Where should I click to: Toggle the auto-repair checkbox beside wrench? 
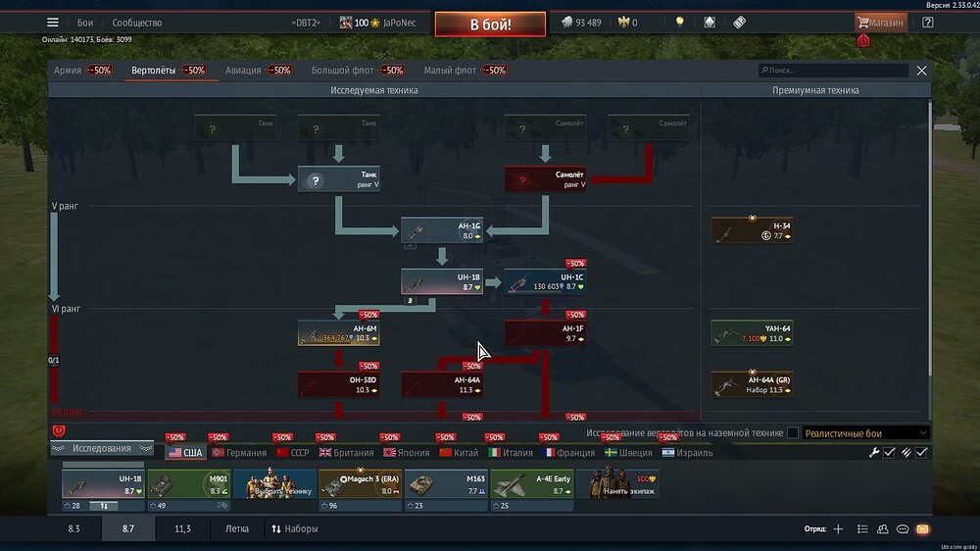(x=889, y=452)
